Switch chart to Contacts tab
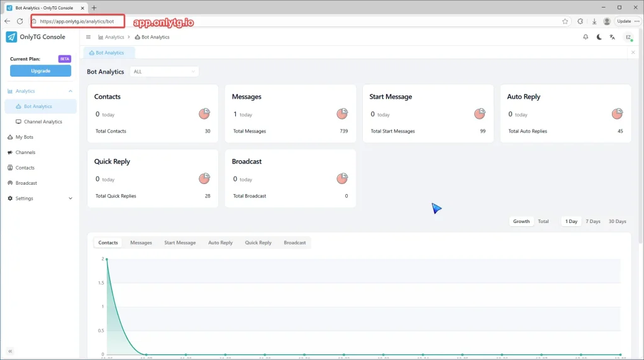 point(108,243)
